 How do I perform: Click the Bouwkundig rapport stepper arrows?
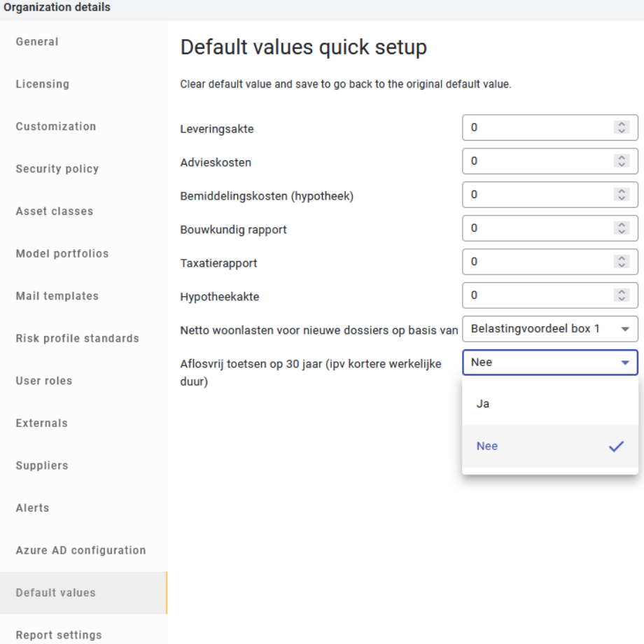pos(622,228)
